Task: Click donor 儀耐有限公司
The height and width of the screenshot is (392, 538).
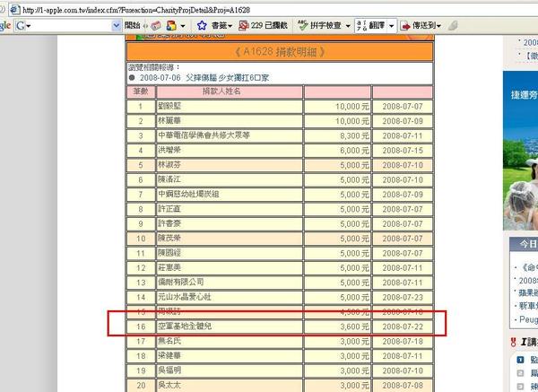Action: 181,283
